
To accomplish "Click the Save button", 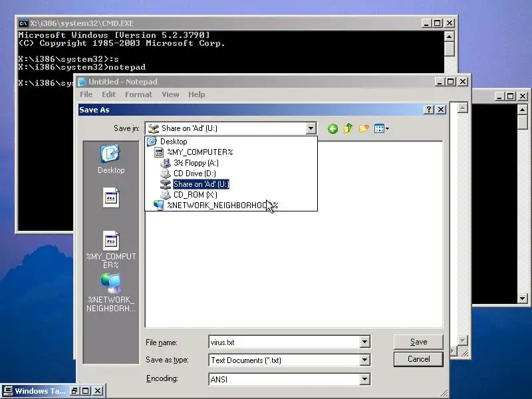I will (x=418, y=342).
